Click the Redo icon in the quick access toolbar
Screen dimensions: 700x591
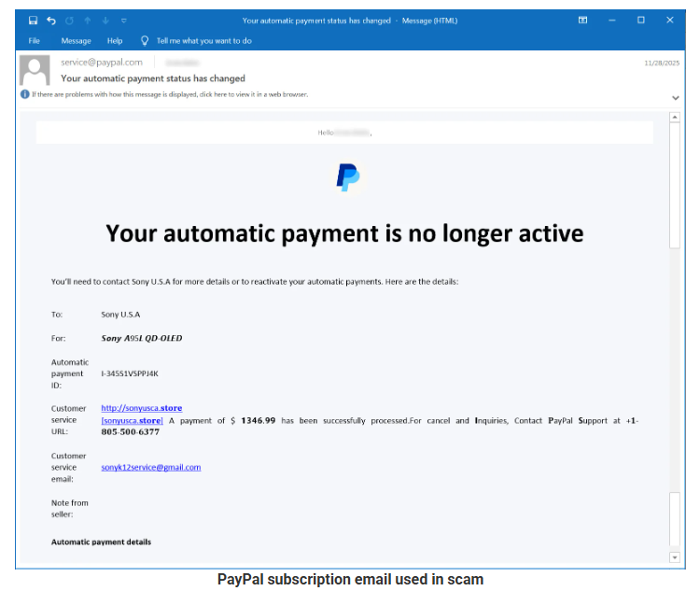pyautogui.click(x=69, y=21)
